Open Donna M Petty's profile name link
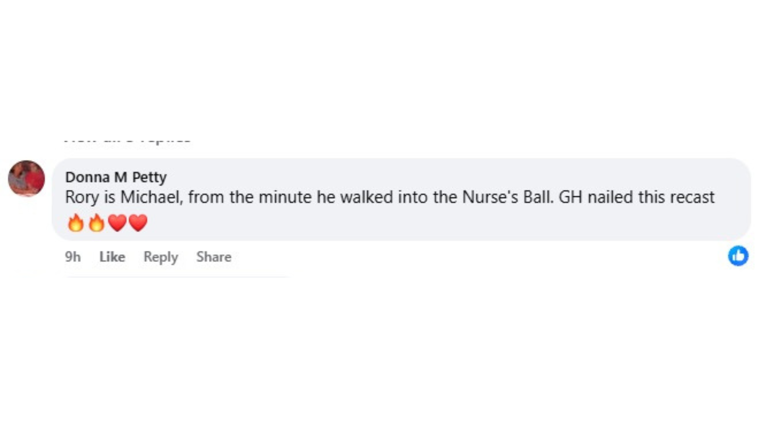Viewport: 768px width, 432px height. (x=116, y=177)
